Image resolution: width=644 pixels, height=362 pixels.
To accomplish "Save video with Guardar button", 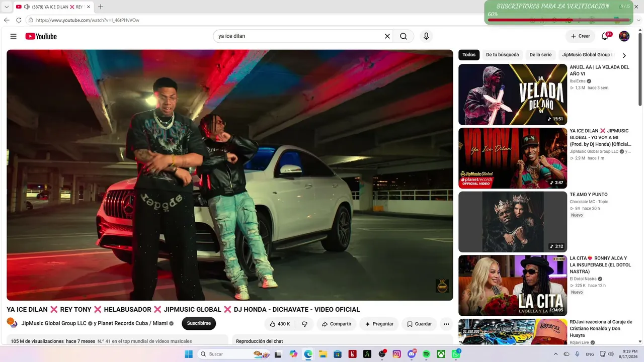I will 419,324.
